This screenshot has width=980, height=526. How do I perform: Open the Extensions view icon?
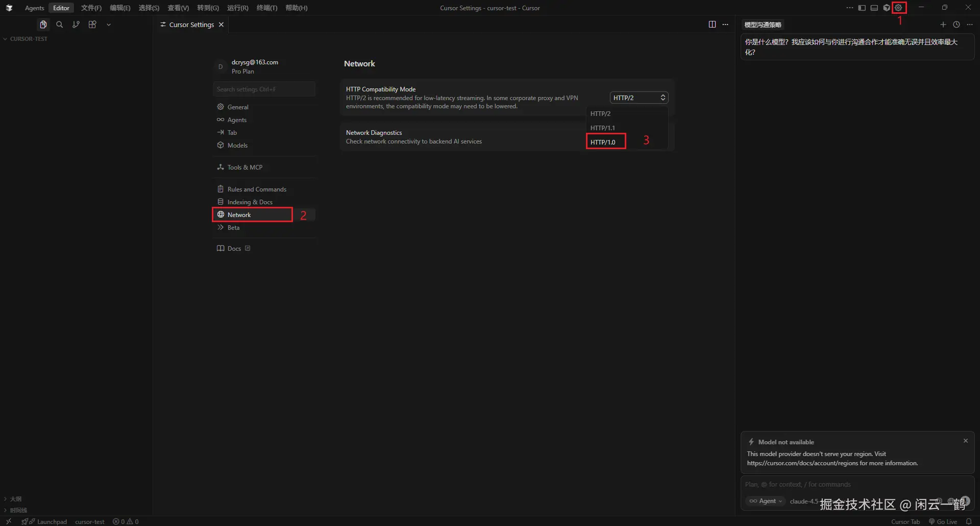click(x=92, y=25)
